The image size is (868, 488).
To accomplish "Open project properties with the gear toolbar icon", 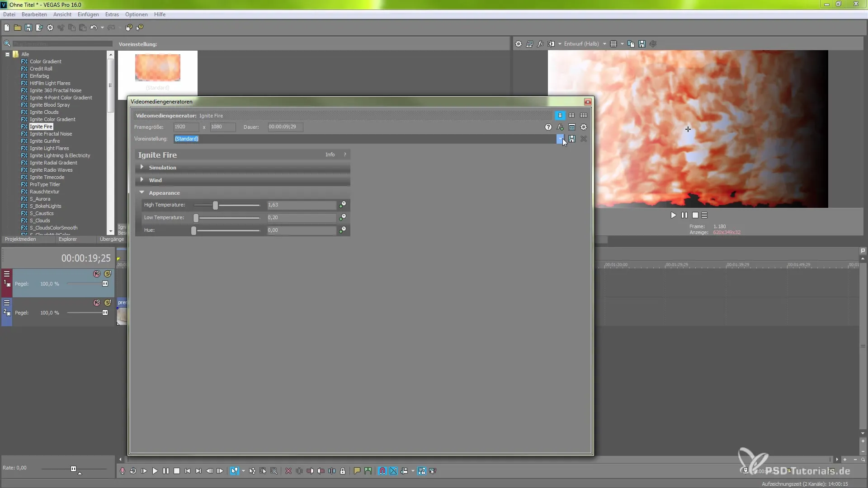I will 50,28.
